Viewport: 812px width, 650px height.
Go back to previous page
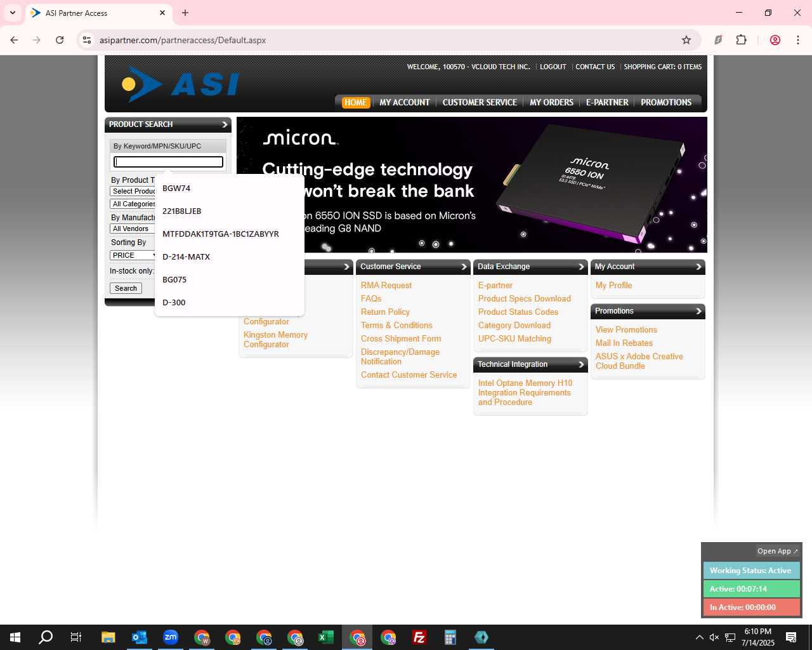[x=14, y=40]
